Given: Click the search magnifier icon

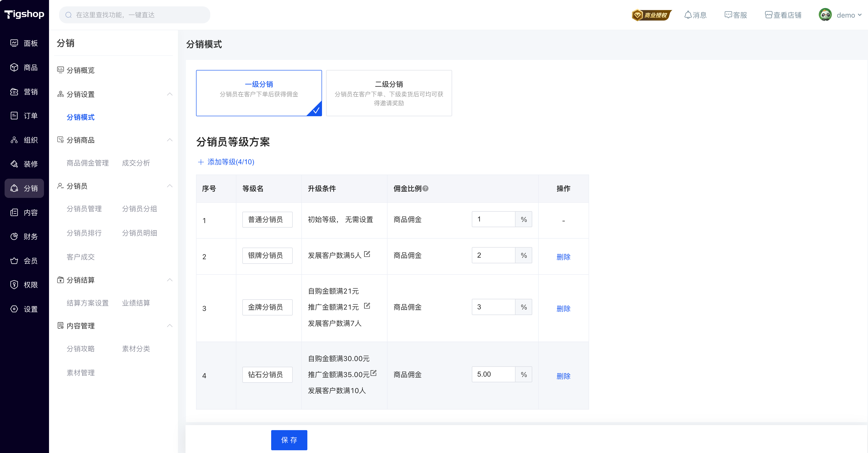Looking at the screenshot, I should point(68,15).
